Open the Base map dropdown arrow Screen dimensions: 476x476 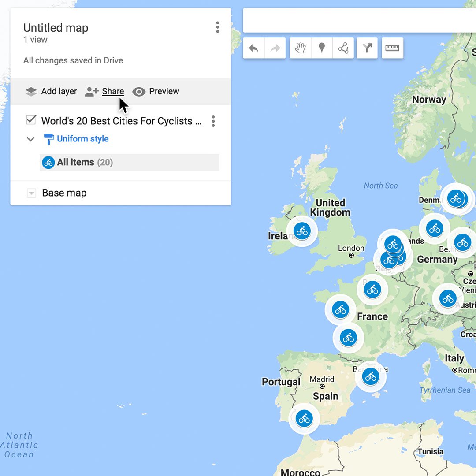point(32,193)
